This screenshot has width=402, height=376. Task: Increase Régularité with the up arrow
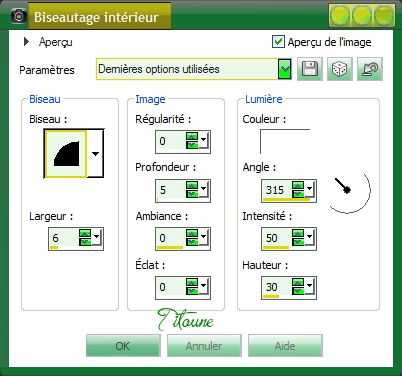click(x=192, y=137)
